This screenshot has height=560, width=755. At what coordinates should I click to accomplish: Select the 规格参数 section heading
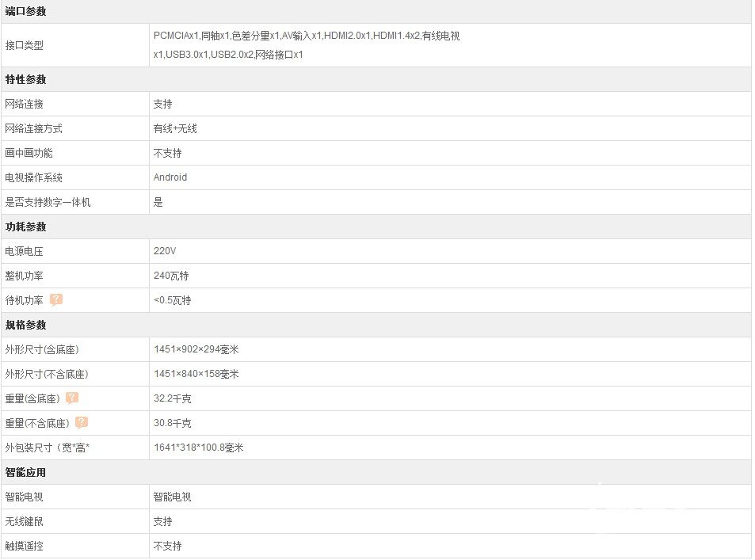[25, 325]
